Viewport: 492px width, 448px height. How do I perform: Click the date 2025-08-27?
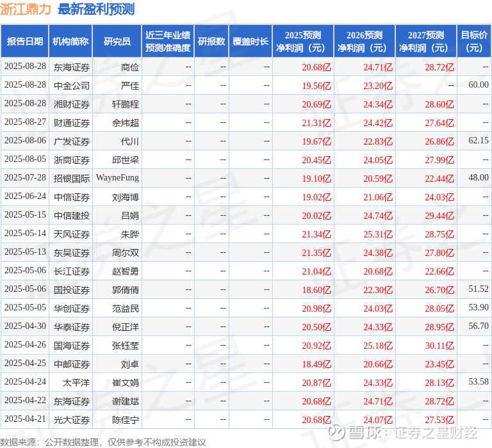(25, 122)
